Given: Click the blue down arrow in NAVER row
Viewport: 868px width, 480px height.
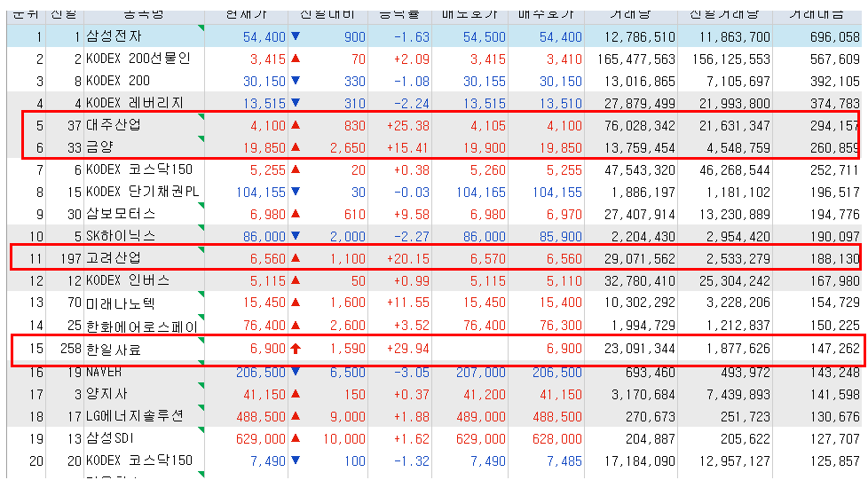Looking at the screenshot, I should pyautogui.click(x=296, y=371).
